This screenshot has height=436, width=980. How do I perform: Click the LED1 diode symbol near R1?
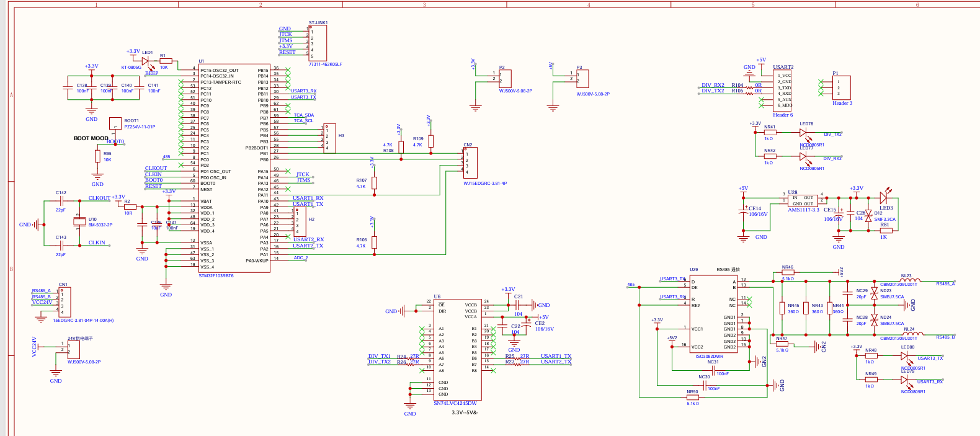(146, 61)
